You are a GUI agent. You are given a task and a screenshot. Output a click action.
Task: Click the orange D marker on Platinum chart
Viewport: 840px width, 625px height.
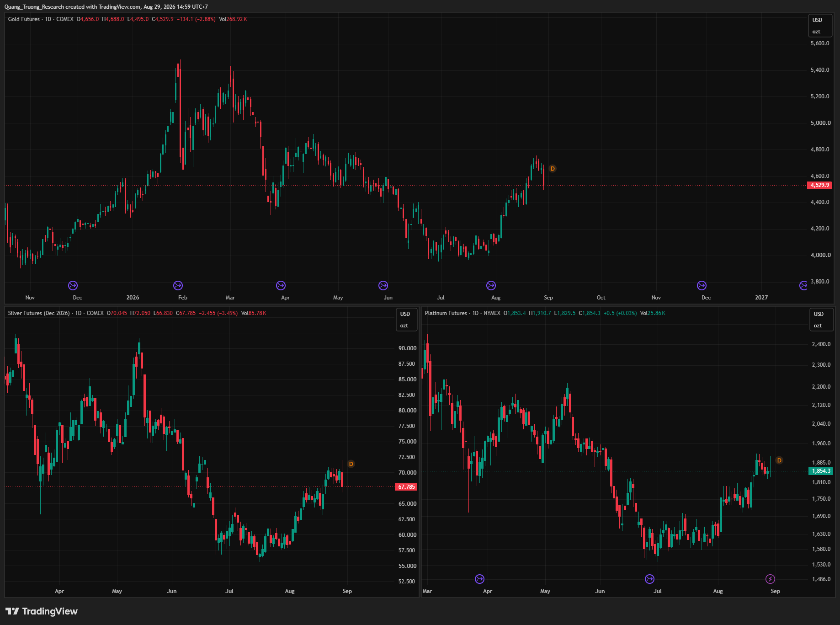coord(779,460)
